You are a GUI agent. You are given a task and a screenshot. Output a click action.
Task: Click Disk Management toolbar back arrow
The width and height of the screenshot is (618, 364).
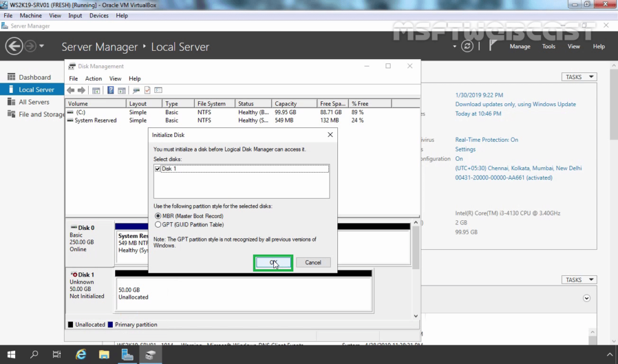tap(71, 91)
